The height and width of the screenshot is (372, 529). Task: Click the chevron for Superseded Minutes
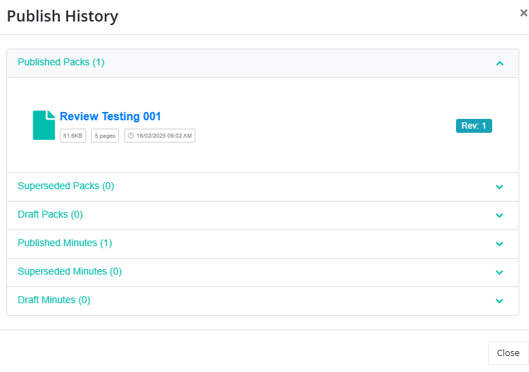coord(499,273)
